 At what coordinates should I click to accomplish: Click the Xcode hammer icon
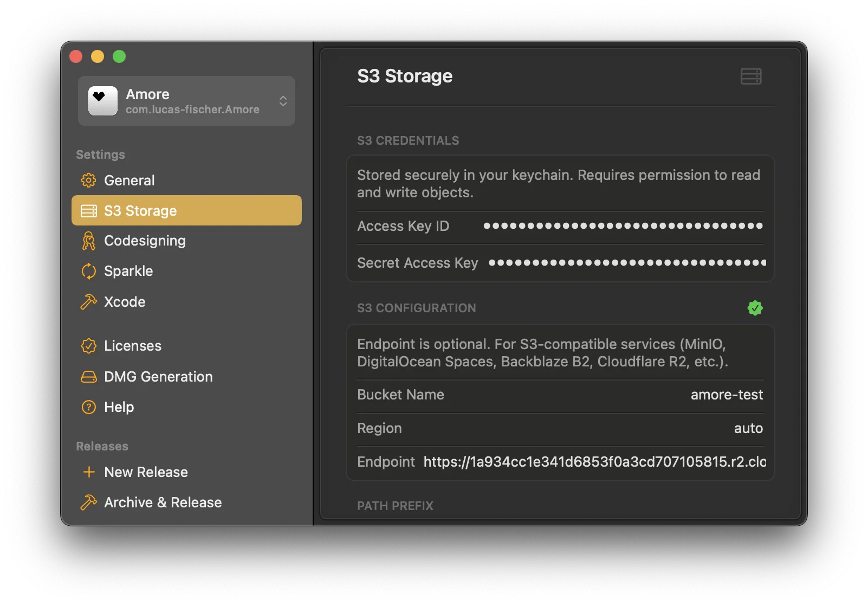[88, 302]
